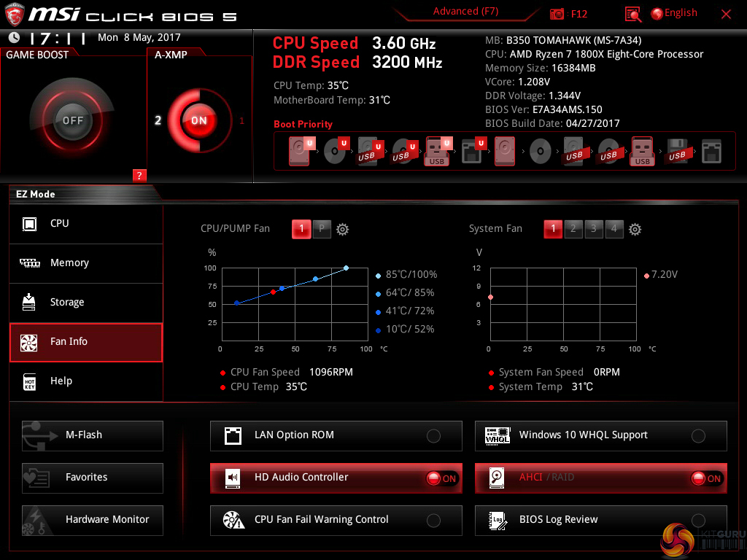Click the AHCI hard drive icon
This screenshot has width=747, height=560.
(x=497, y=478)
